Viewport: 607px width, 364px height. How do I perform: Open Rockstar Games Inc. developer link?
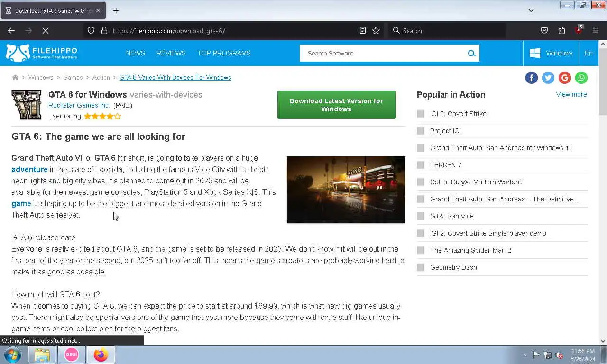pyautogui.click(x=79, y=105)
